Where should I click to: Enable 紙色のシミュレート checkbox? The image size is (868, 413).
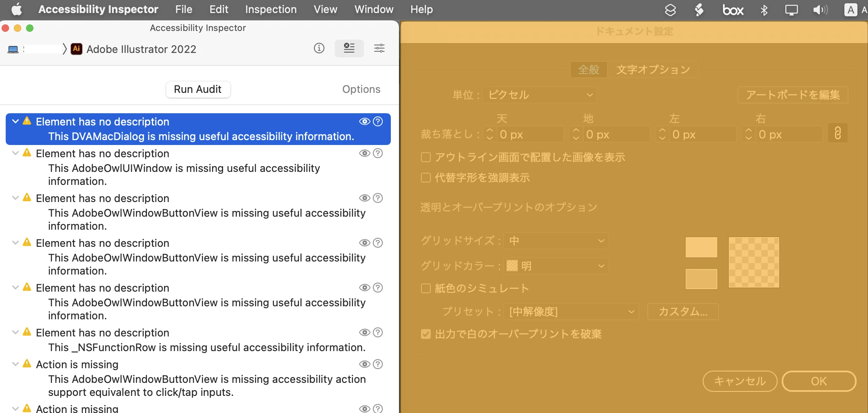(426, 288)
